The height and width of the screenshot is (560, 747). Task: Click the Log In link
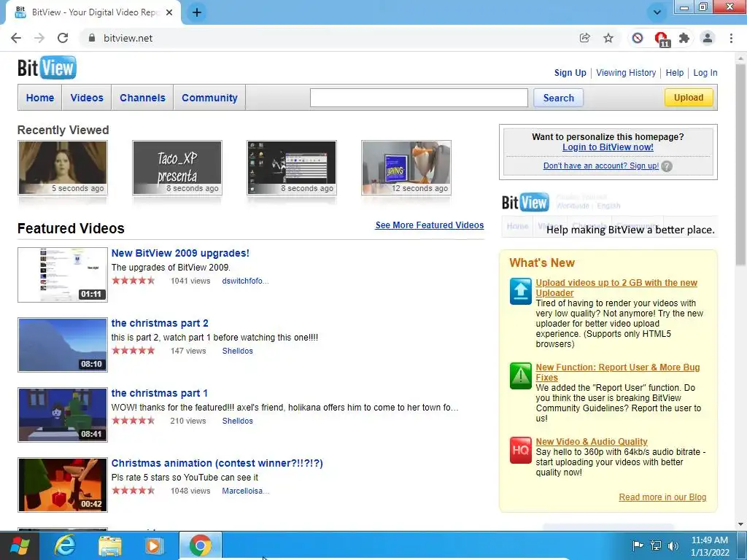[705, 73]
